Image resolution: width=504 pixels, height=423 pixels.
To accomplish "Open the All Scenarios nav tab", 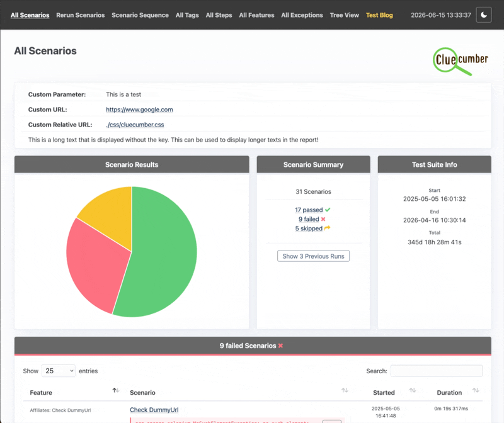I will (30, 15).
